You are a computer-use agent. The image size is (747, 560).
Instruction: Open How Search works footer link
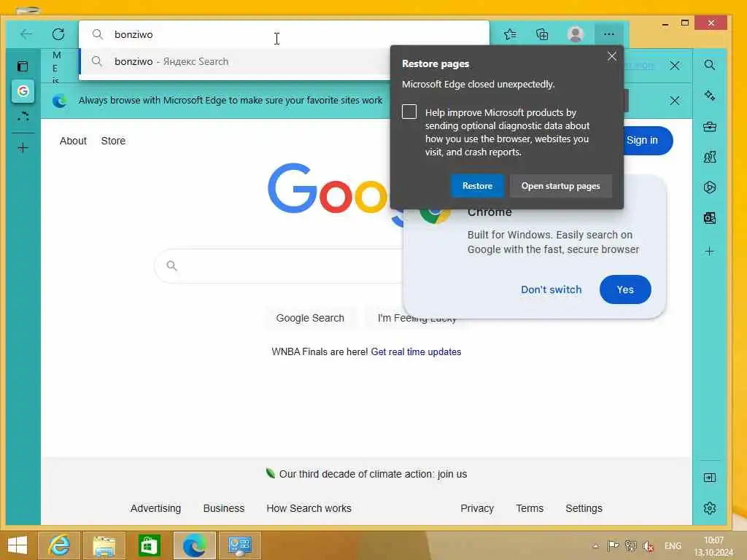(309, 508)
